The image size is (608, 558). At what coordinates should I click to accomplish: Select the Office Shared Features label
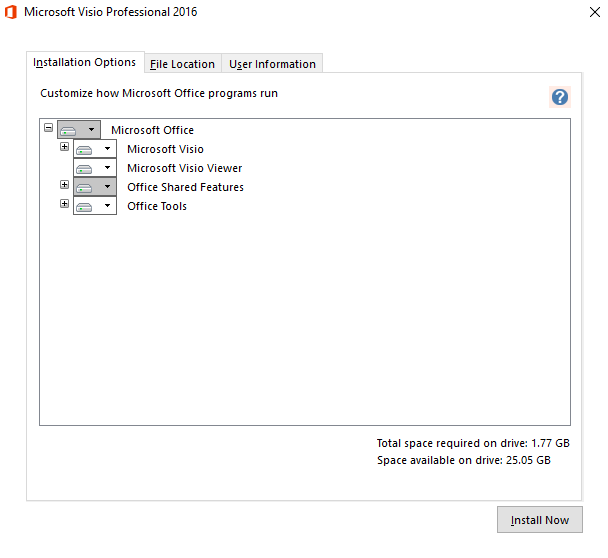point(185,187)
